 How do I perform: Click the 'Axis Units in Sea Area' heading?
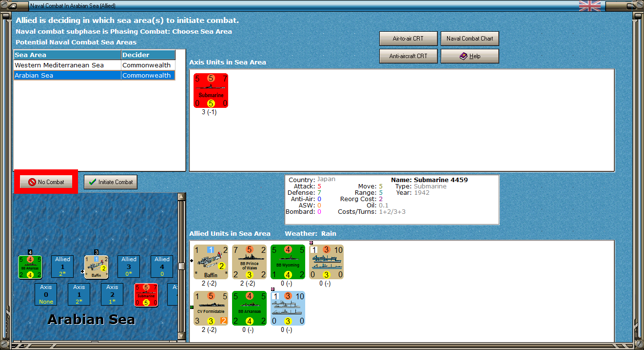tap(228, 62)
